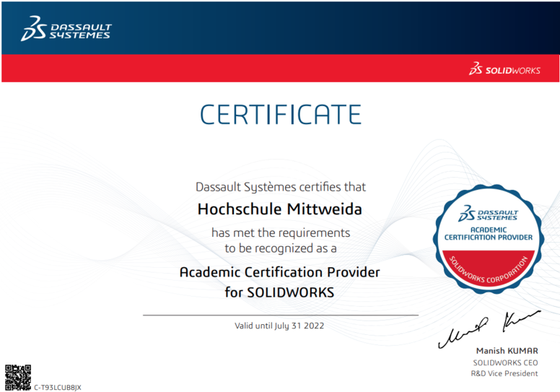The width and height of the screenshot is (560, 392).
Task: Click the Academic Certification Provider badge seal
Action: pyautogui.click(x=488, y=238)
